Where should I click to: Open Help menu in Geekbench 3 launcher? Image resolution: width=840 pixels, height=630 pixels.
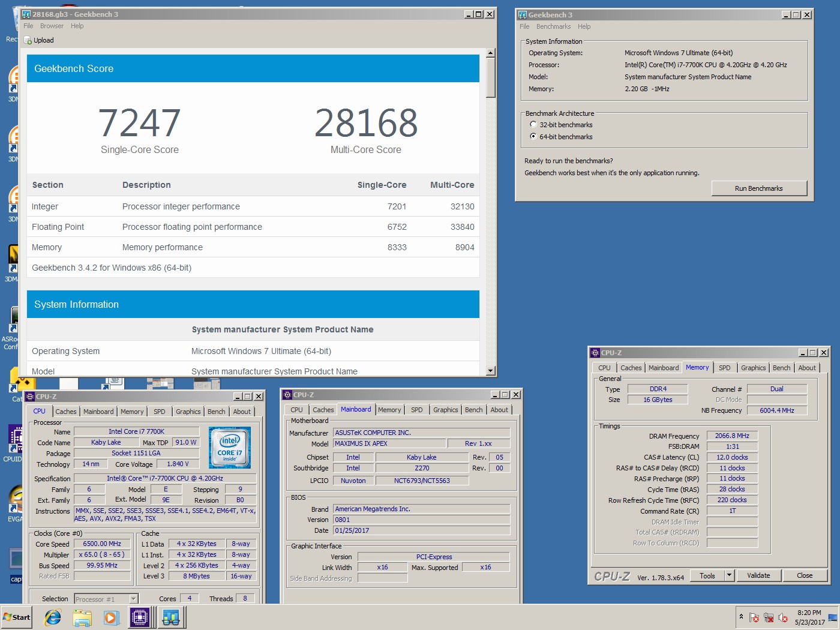click(x=584, y=26)
